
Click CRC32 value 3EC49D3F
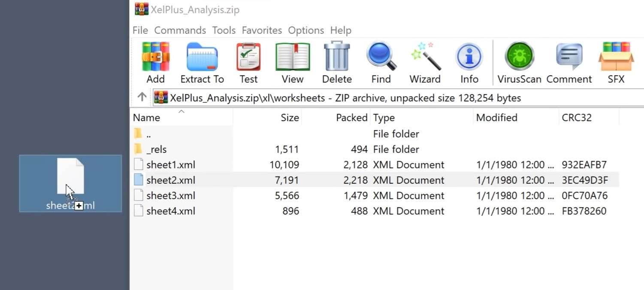[585, 180]
